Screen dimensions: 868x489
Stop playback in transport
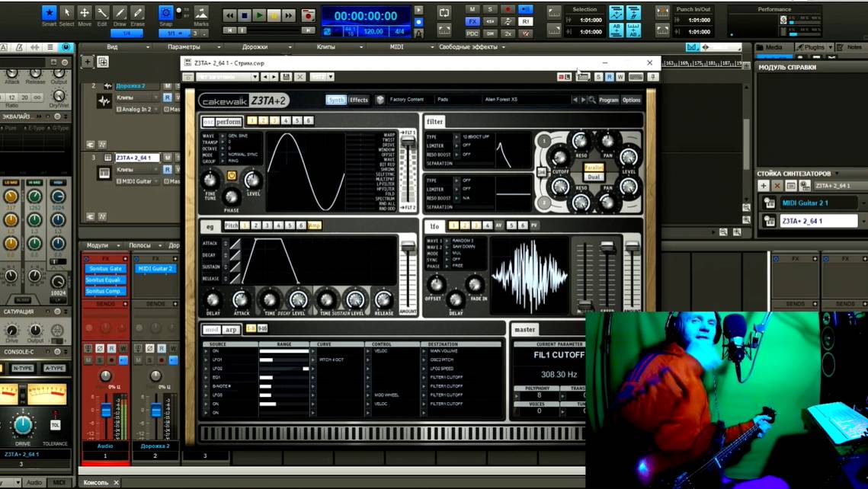pos(244,15)
